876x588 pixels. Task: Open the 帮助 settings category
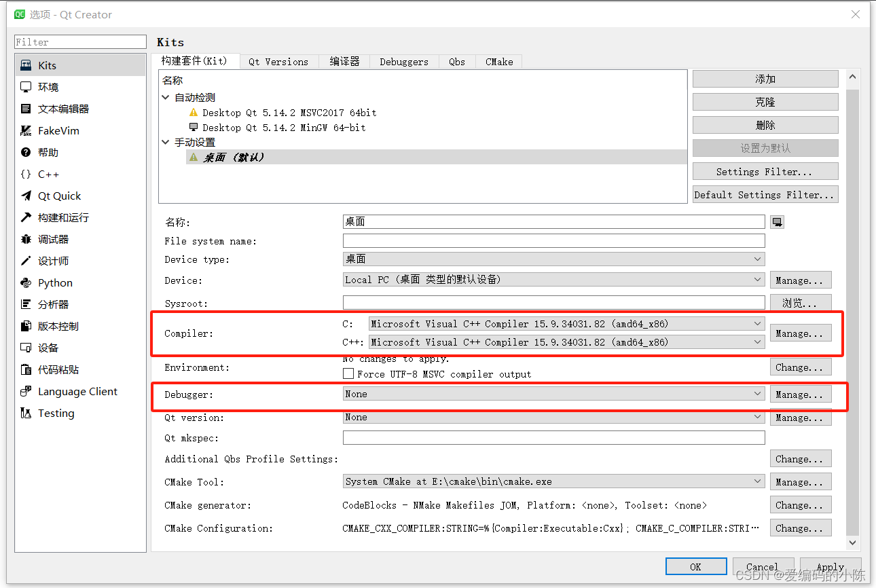[80, 152]
